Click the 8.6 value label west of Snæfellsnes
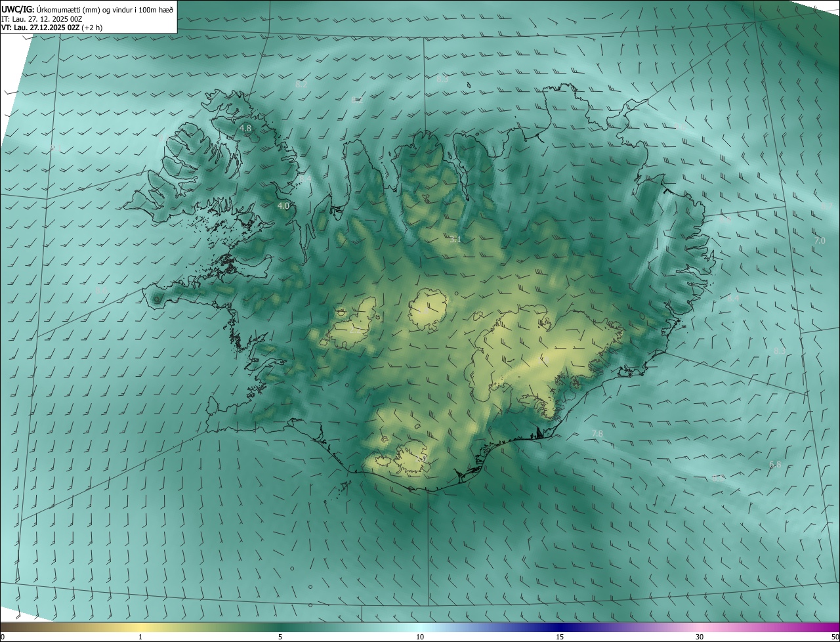 tap(100, 289)
